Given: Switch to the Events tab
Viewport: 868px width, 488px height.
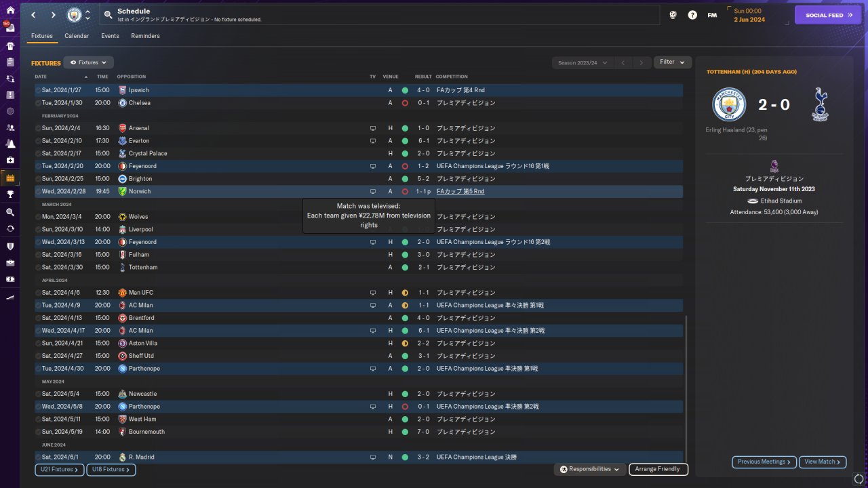Looking at the screenshot, I should pos(110,36).
